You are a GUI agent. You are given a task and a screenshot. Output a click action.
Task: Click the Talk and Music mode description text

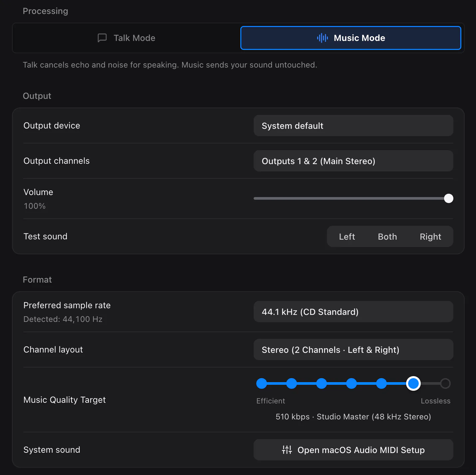click(x=170, y=65)
